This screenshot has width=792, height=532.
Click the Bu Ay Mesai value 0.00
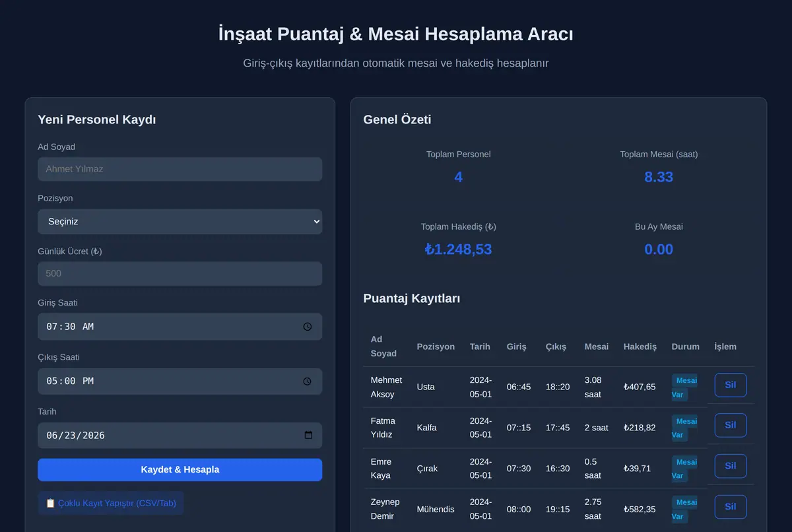pyautogui.click(x=659, y=249)
